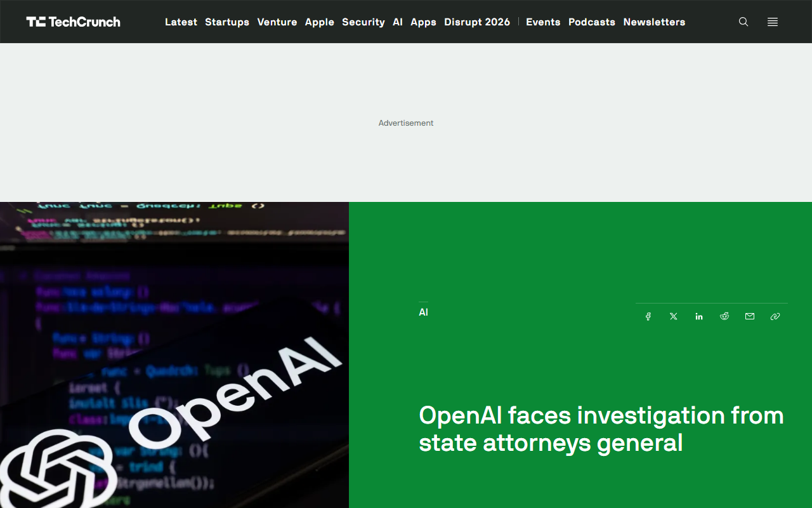
Task: Navigate to Security section
Action: pos(363,22)
